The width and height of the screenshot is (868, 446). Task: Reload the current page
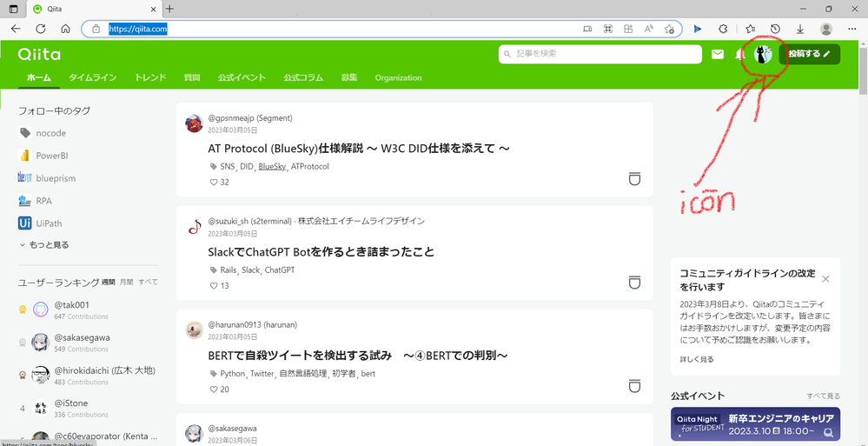41,29
